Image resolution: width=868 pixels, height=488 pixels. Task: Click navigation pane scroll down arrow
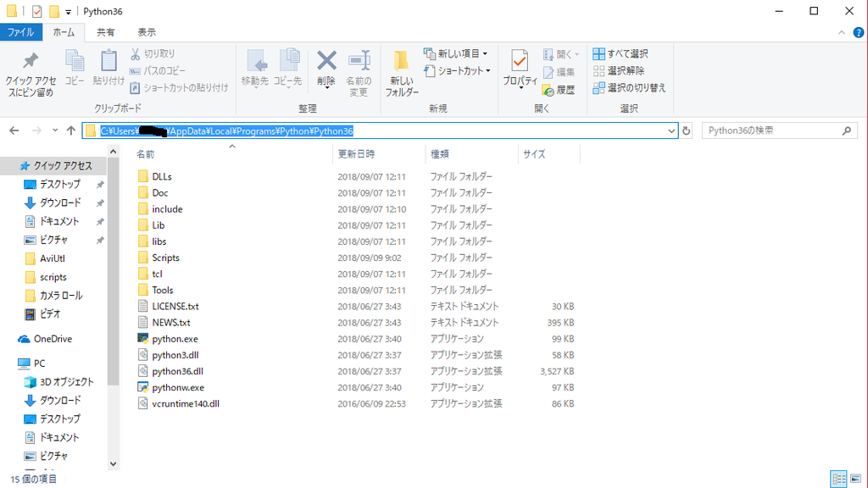coord(114,463)
